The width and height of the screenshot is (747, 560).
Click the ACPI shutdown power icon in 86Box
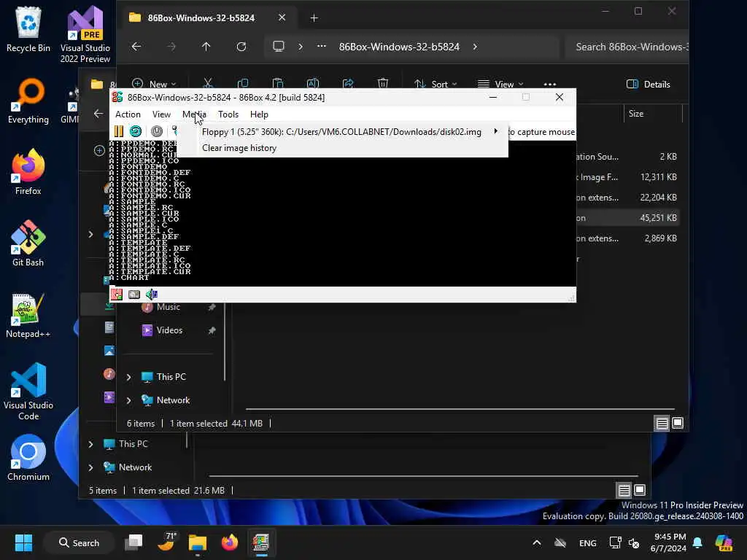157,131
